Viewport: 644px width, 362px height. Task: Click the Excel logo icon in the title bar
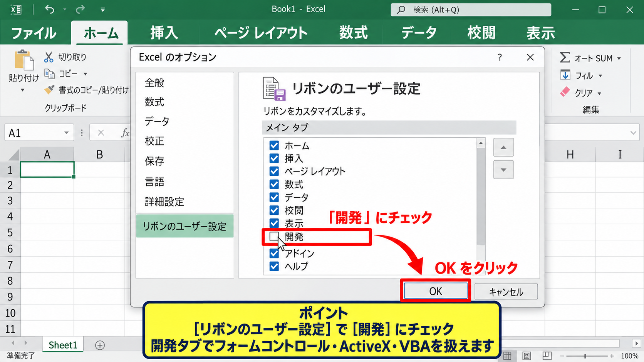click(x=16, y=9)
